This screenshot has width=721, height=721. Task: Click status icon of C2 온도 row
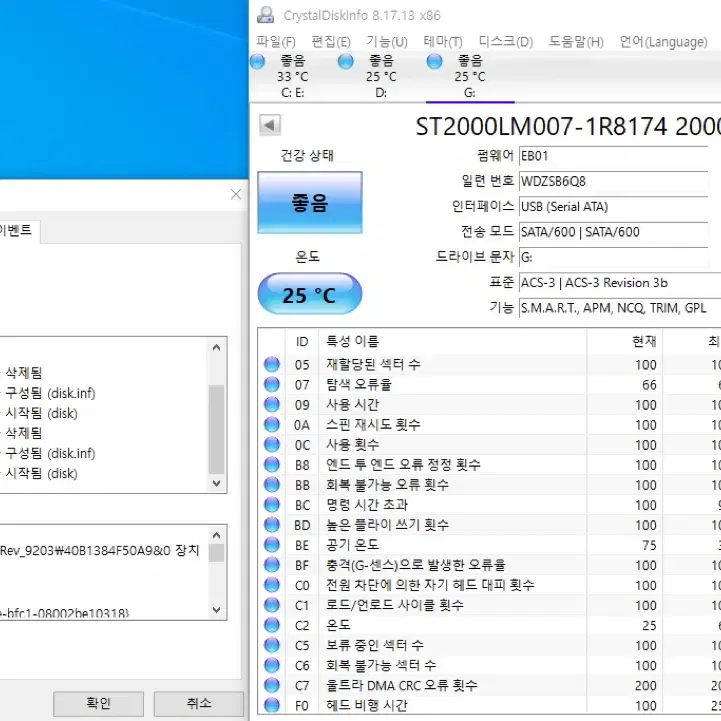click(272, 625)
